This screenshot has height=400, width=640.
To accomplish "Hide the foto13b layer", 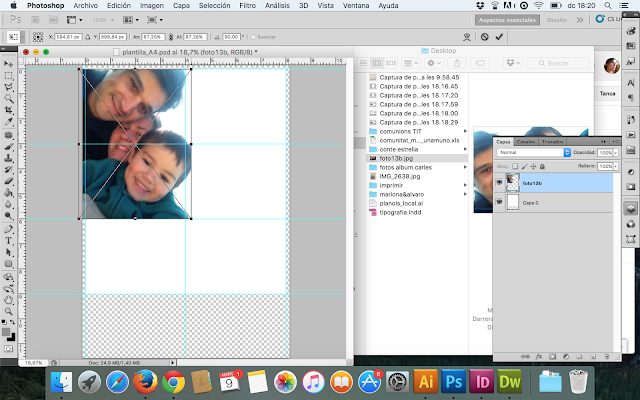I will (x=500, y=181).
